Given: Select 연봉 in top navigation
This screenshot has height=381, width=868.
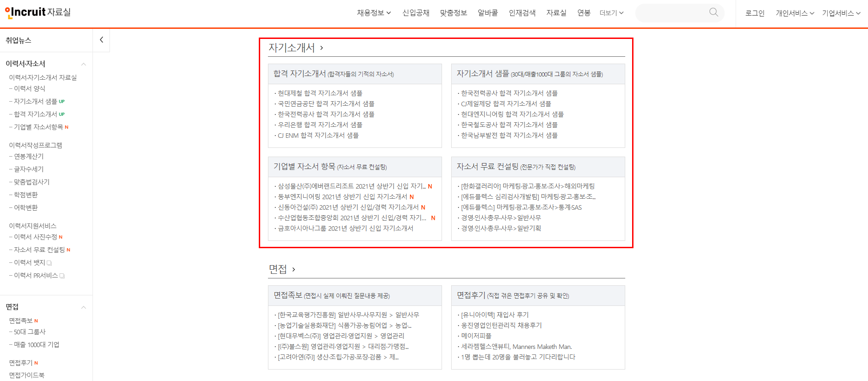Looking at the screenshot, I should click(x=584, y=13).
